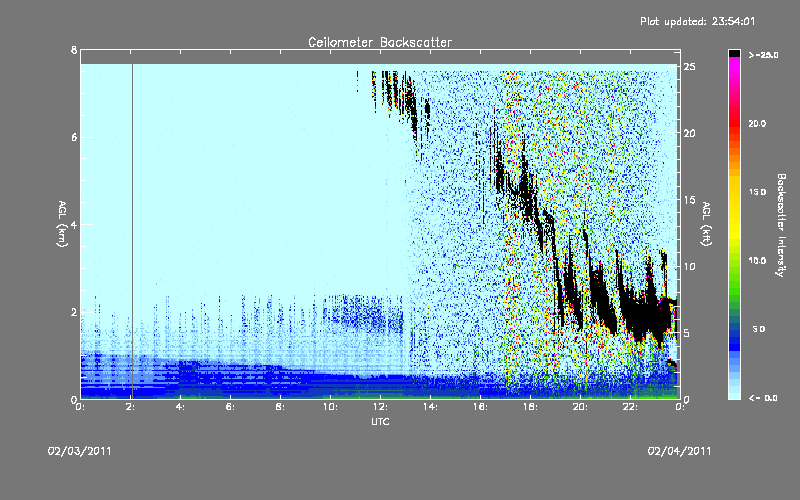Click the 'AGL (km)' axis label
Image resolution: width=800 pixels, height=500 pixels.
[62, 224]
